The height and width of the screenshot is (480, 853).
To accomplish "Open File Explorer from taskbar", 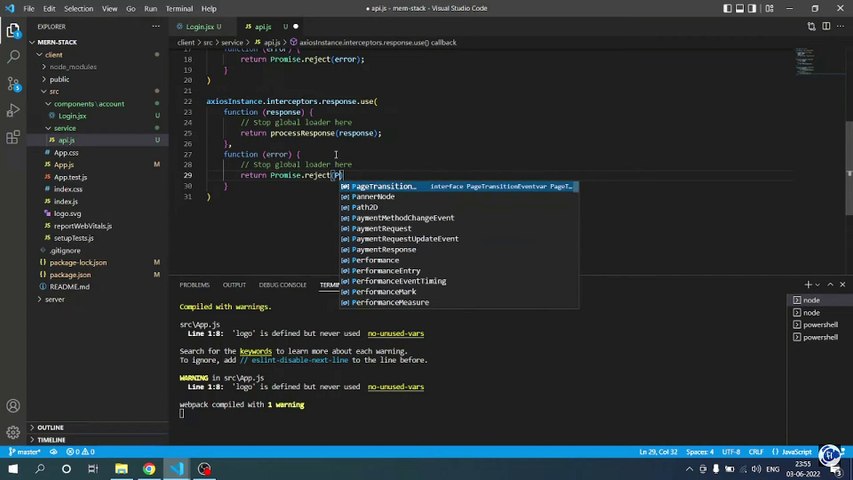I will (x=121, y=469).
